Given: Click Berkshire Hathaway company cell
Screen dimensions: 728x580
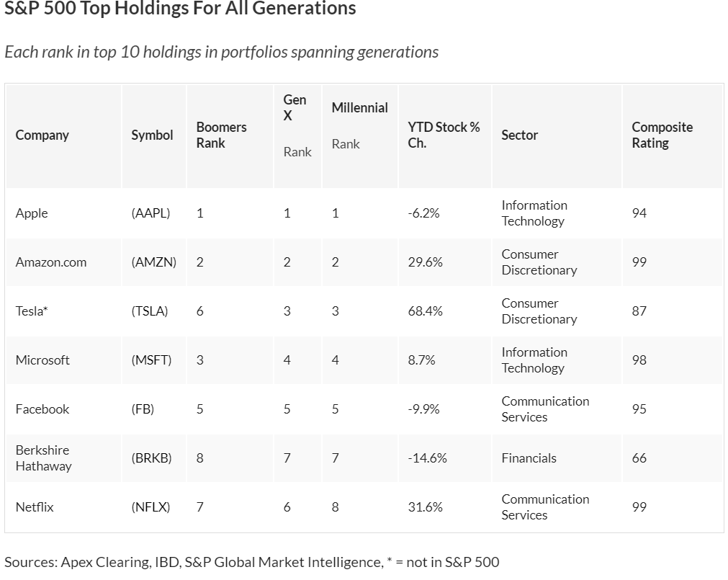Looking at the screenshot, I should coord(43,458).
